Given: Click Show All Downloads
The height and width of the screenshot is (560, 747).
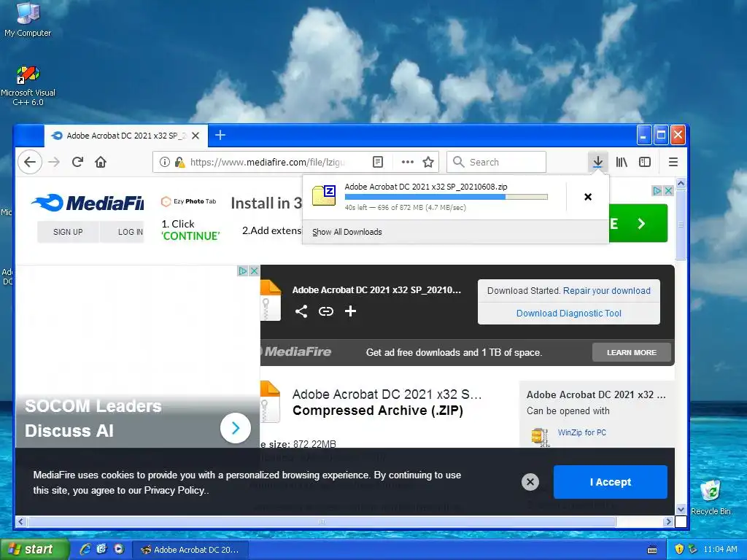Looking at the screenshot, I should (x=347, y=232).
